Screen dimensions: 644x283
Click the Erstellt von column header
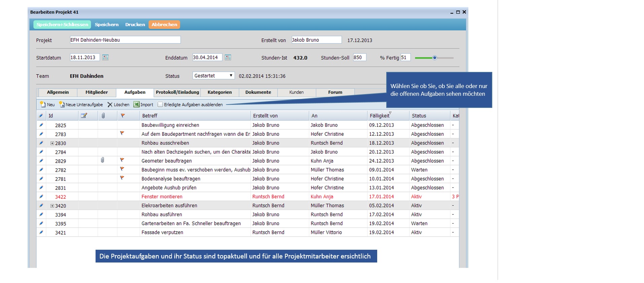[x=280, y=116]
